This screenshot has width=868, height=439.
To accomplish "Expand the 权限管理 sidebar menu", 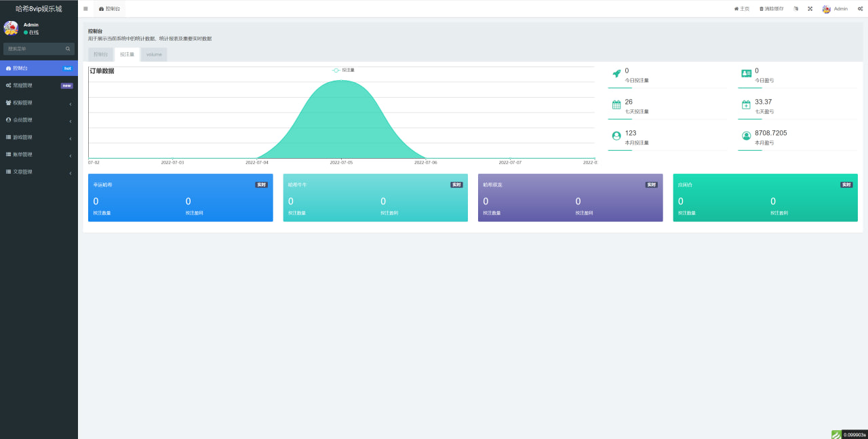I will pos(39,103).
